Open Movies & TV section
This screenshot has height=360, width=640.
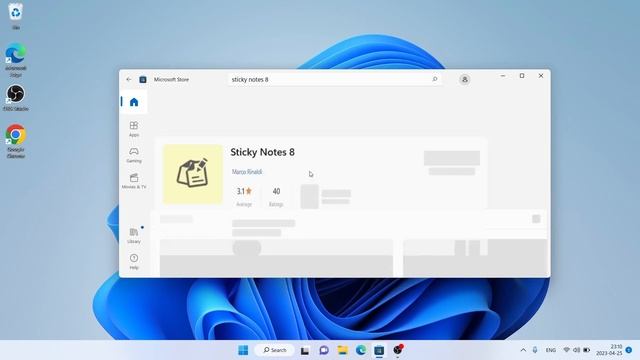pyautogui.click(x=134, y=181)
